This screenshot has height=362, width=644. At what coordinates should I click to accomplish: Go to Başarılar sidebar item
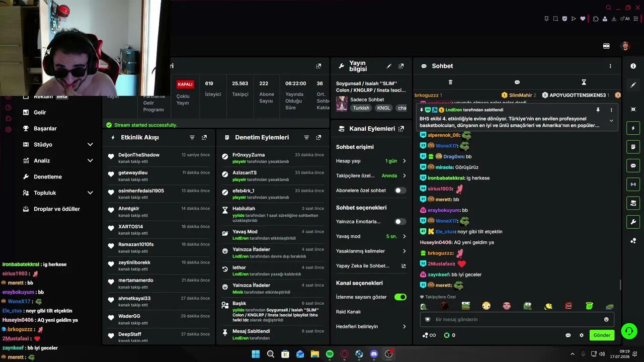tap(45, 128)
